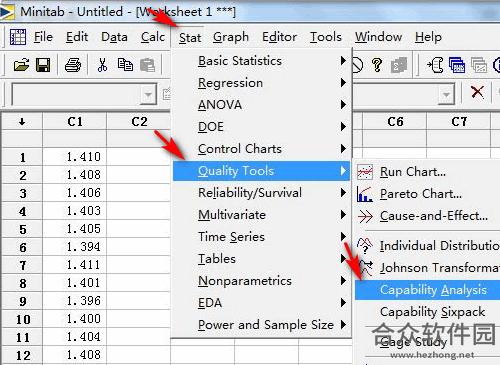Click cell containing 1.411
Image resolution: width=500 pixels, height=365 pixels.
75,265
